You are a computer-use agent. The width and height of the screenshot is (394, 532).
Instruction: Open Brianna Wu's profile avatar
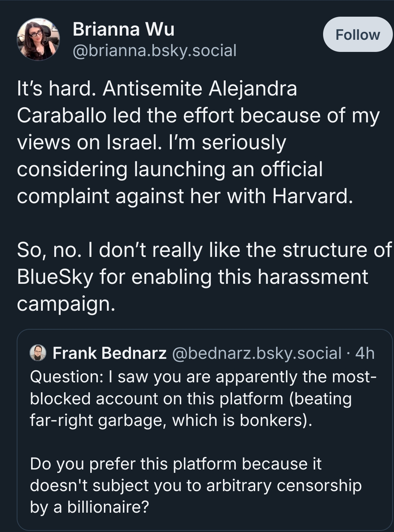click(38, 39)
